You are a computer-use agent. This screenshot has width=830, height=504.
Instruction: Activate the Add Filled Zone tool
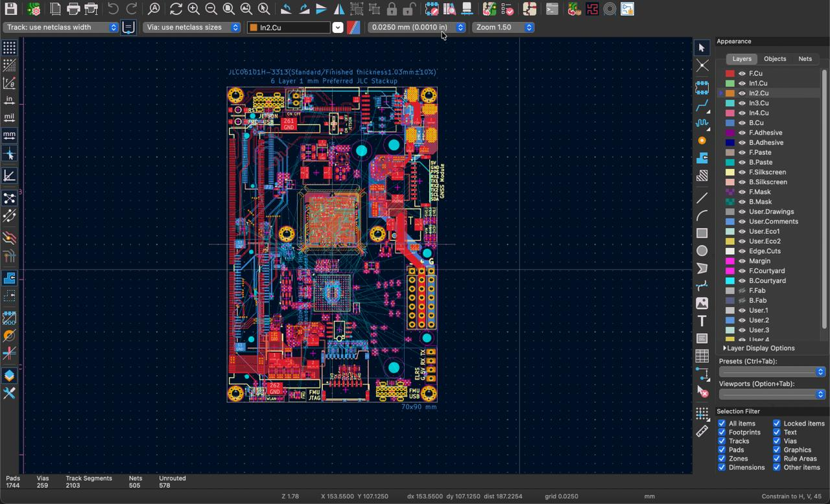(702, 158)
